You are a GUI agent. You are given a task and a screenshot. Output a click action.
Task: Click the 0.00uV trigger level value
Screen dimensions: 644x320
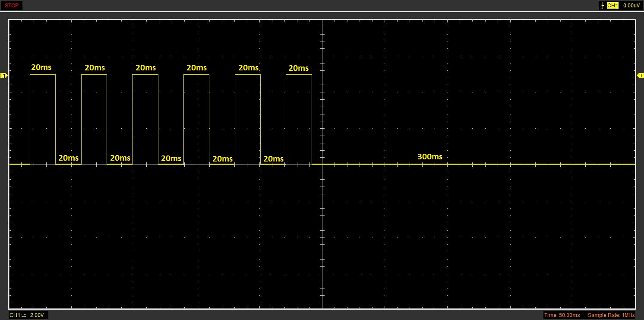631,6
